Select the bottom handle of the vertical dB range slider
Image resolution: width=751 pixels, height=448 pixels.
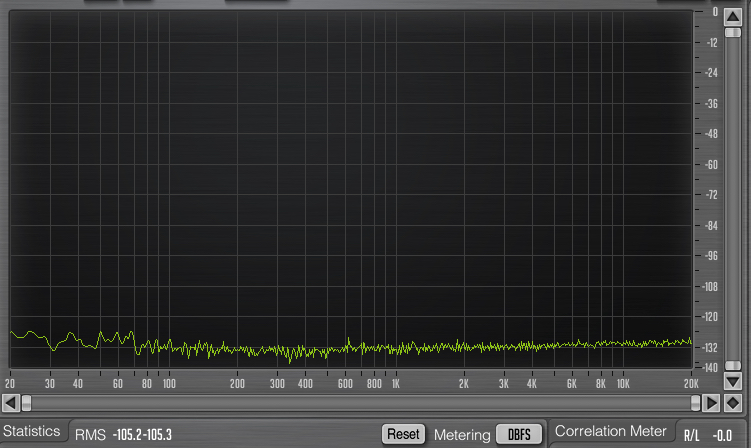coord(733,365)
